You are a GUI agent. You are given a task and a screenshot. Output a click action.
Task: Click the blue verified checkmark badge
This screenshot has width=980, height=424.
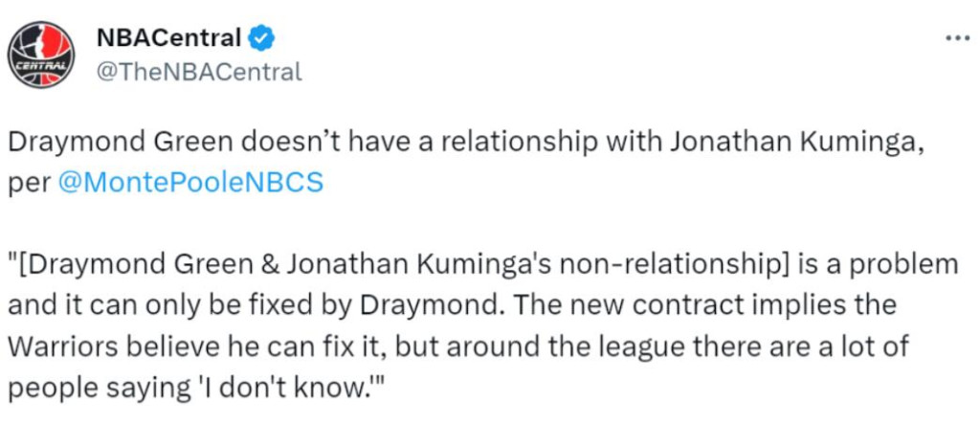click(x=261, y=38)
